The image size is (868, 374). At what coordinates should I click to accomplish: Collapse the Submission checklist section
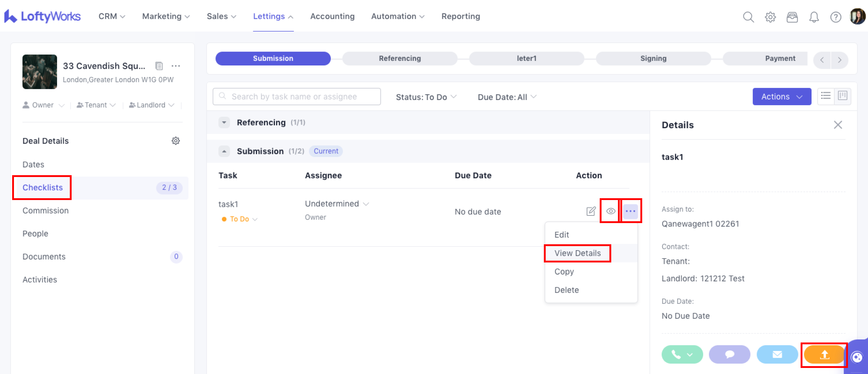224,151
